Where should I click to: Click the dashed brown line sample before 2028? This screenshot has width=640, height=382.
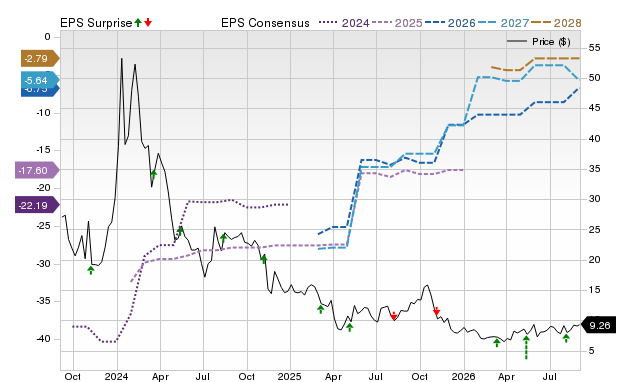(541, 23)
